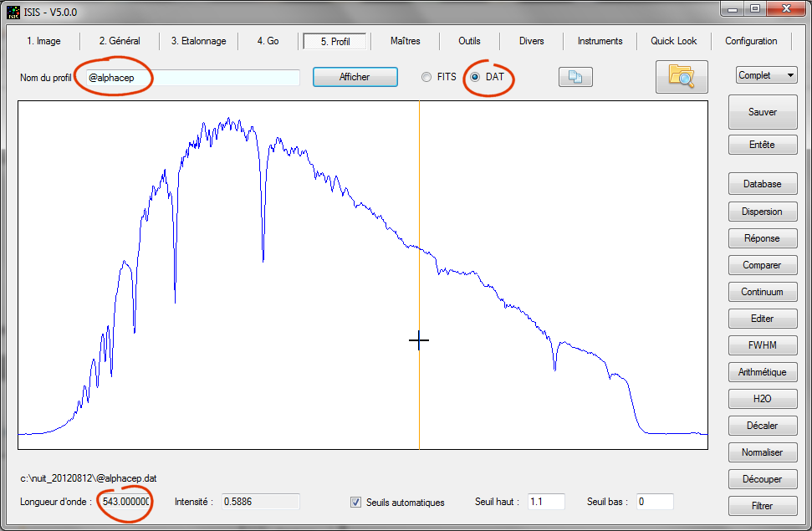This screenshot has height=531, width=812.
Task: Go to the 3. Etalonnage tab
Action: [x=199, y=41]
